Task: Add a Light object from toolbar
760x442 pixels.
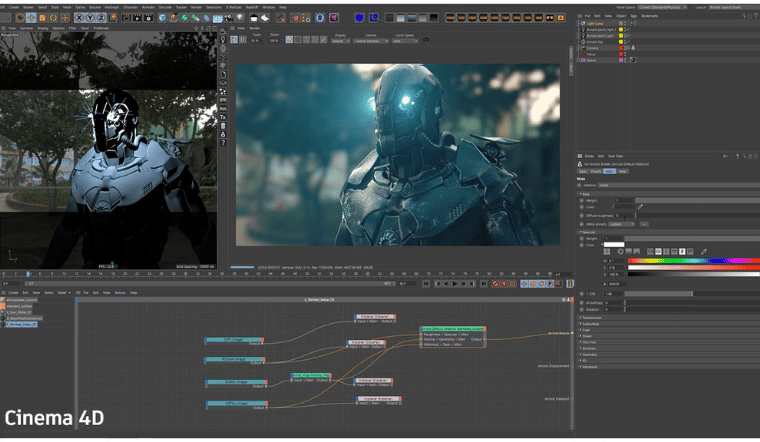Action: 240,18
